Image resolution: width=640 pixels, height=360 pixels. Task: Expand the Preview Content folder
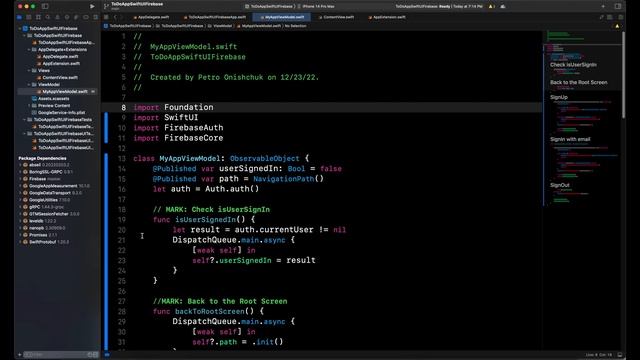29,105
